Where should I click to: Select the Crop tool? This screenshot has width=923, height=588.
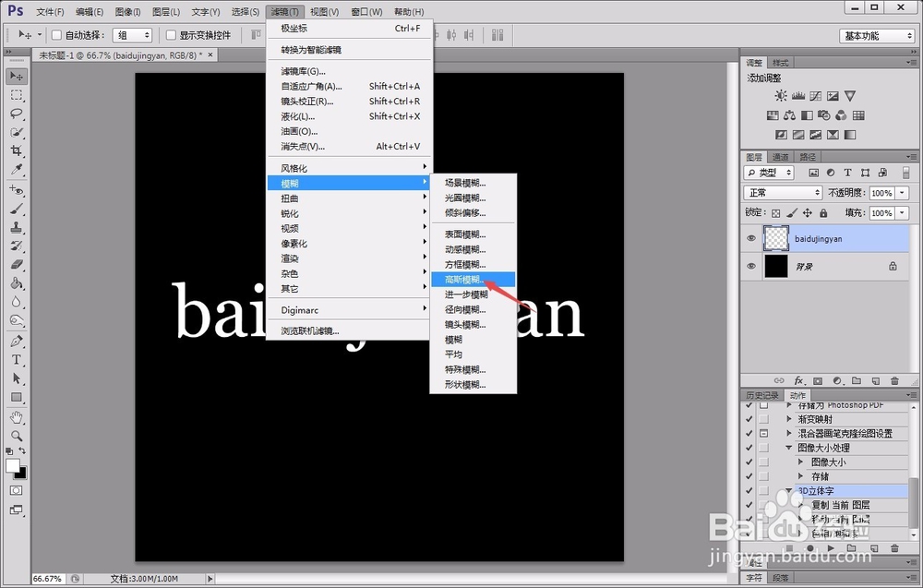17,150
